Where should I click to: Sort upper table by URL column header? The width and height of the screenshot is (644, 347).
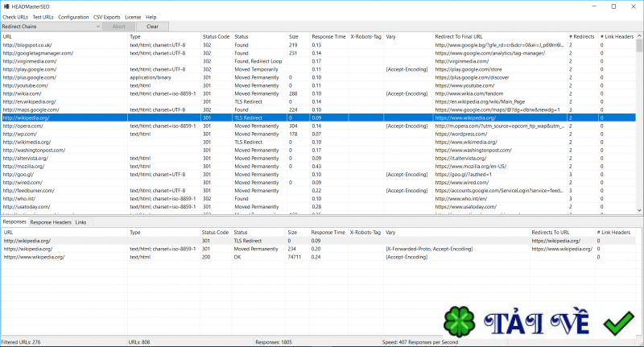64,36
